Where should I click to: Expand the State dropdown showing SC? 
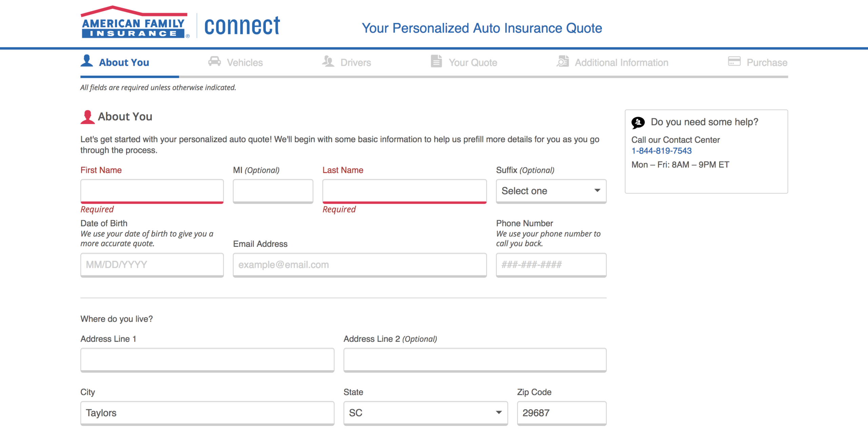coord(425,413)
